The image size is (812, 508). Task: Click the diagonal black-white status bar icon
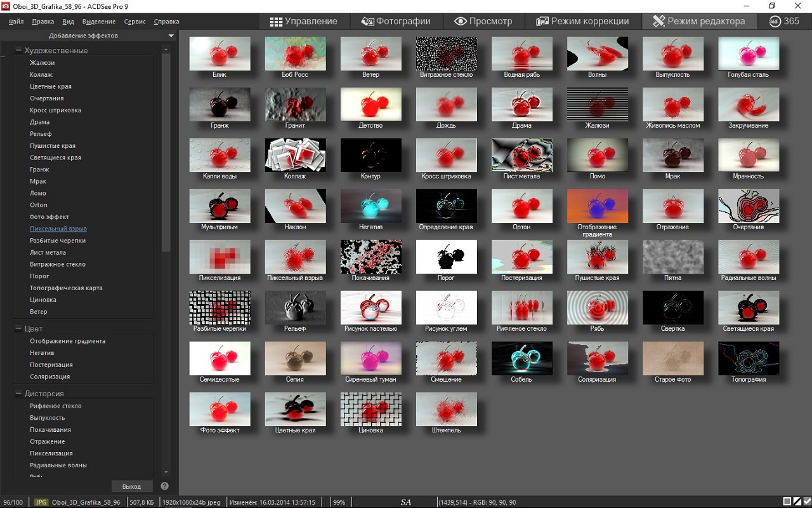click(x=797, y=502)
